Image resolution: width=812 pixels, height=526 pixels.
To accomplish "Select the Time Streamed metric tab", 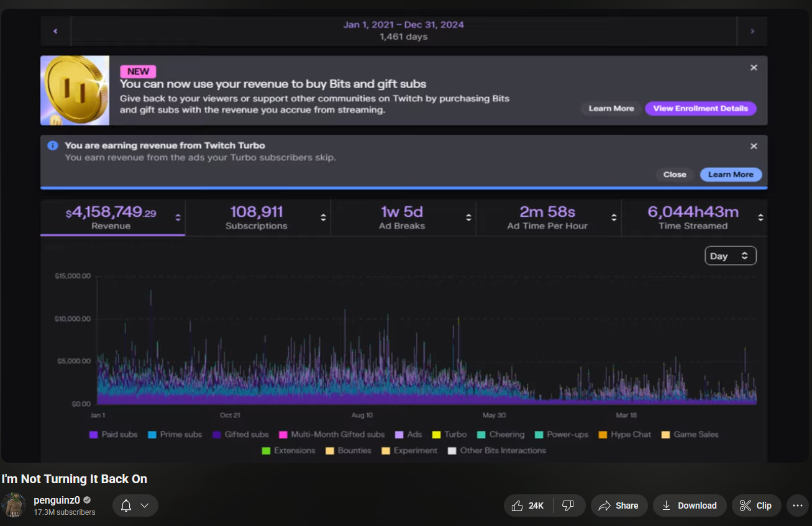I will click(693, 217).
